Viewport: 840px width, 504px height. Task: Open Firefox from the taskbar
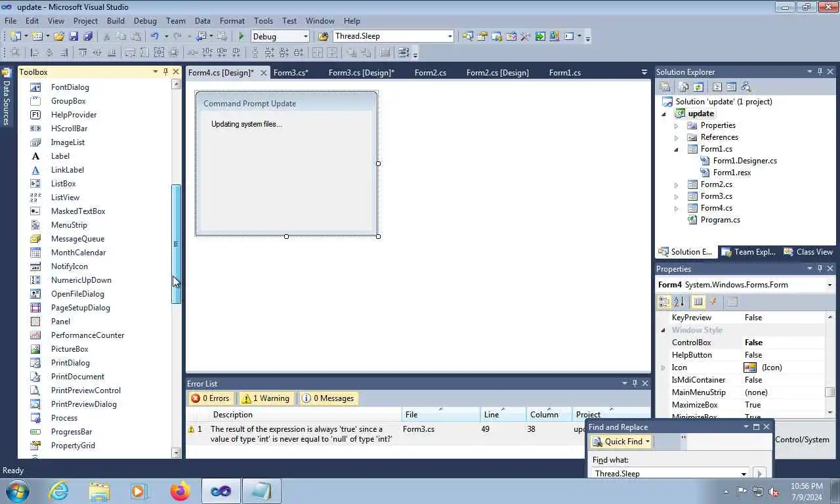179,491
